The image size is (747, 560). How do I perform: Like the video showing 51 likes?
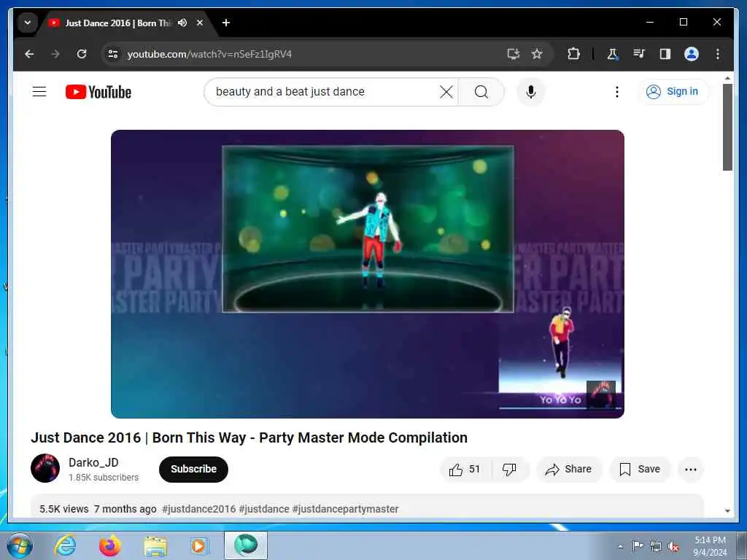click(x=465, y=470)
